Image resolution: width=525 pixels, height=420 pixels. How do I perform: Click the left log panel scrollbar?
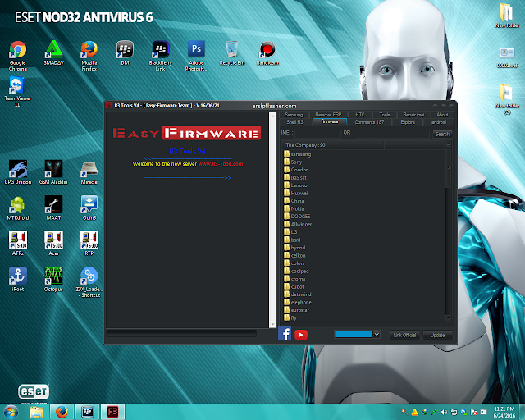(272, 220)
